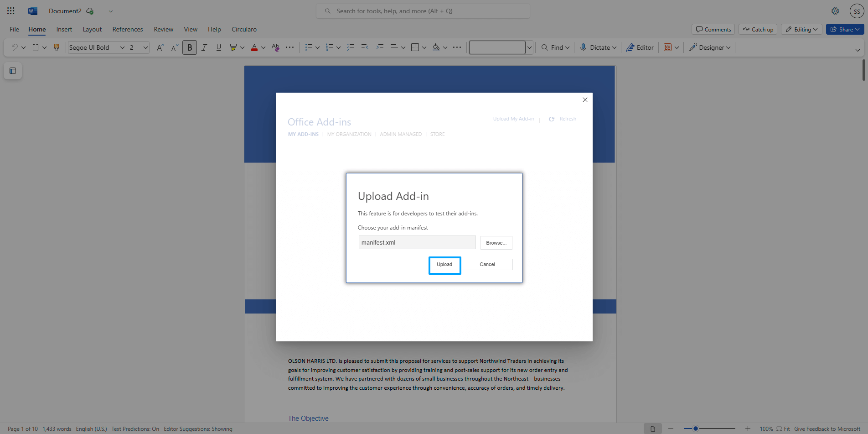The width and height of the screenshot is (868, 434).
Task: Open the font name dropdown
Action: click(122, 47)
